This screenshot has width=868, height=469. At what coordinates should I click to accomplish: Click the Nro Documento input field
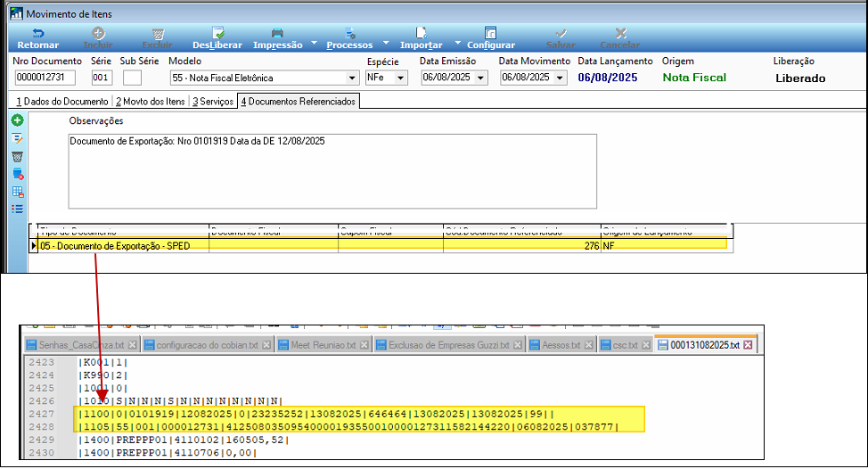click(x=48, y=78)
